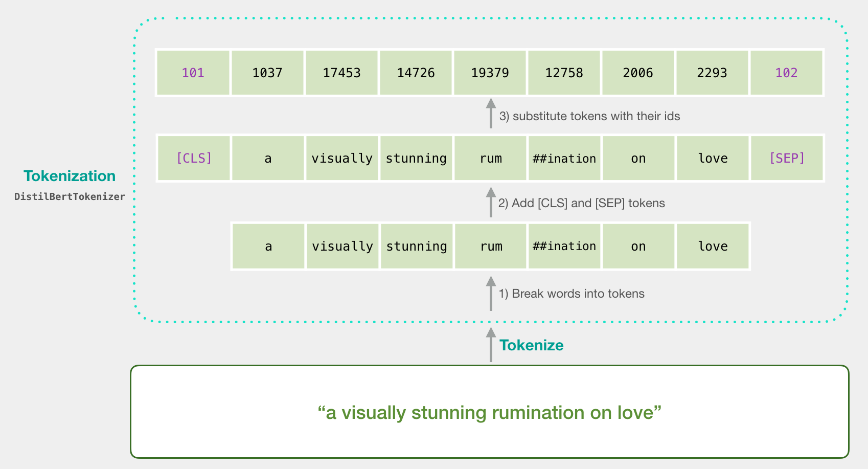Viewport: 868px width, 469px height.
Task: Select the DistilBertTokenizer label
Action: coord(69,196)
